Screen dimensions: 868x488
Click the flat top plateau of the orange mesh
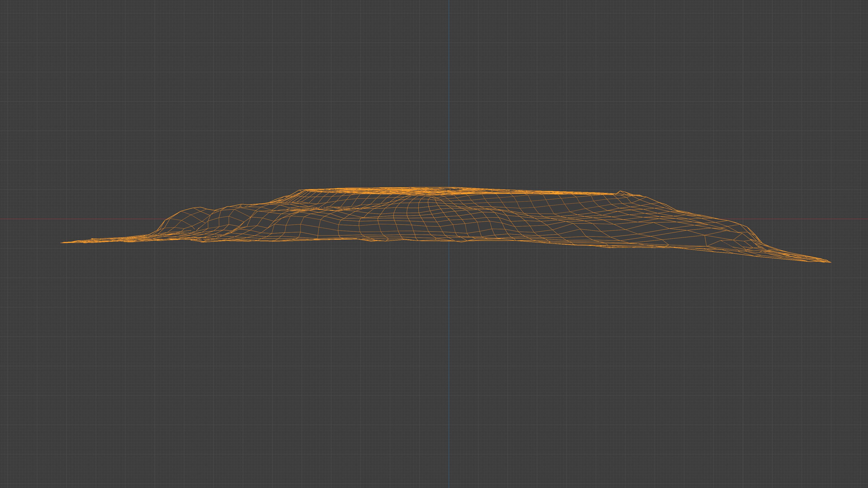click(x=421, y=191)
